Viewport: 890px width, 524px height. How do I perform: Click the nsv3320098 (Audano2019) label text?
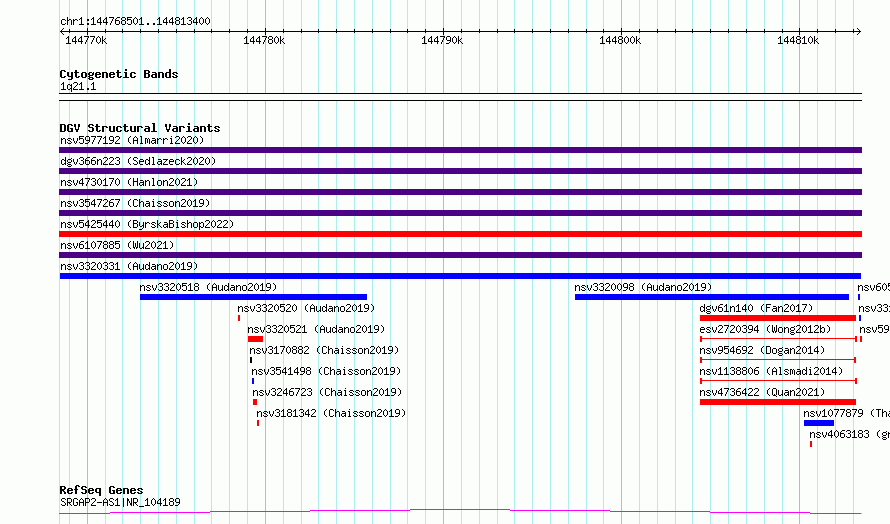tap(643, 287)
